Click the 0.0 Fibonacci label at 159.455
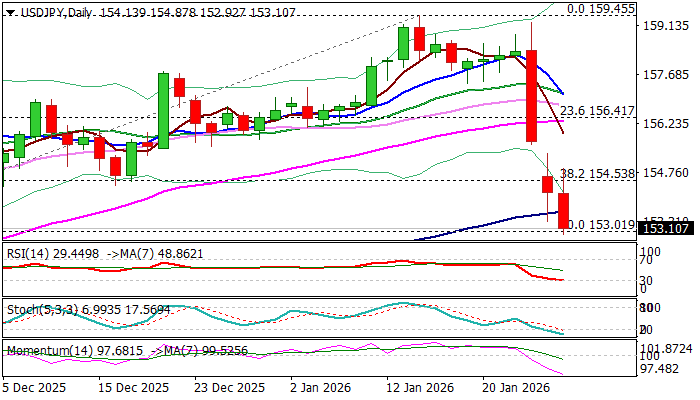 click(601, 8)
